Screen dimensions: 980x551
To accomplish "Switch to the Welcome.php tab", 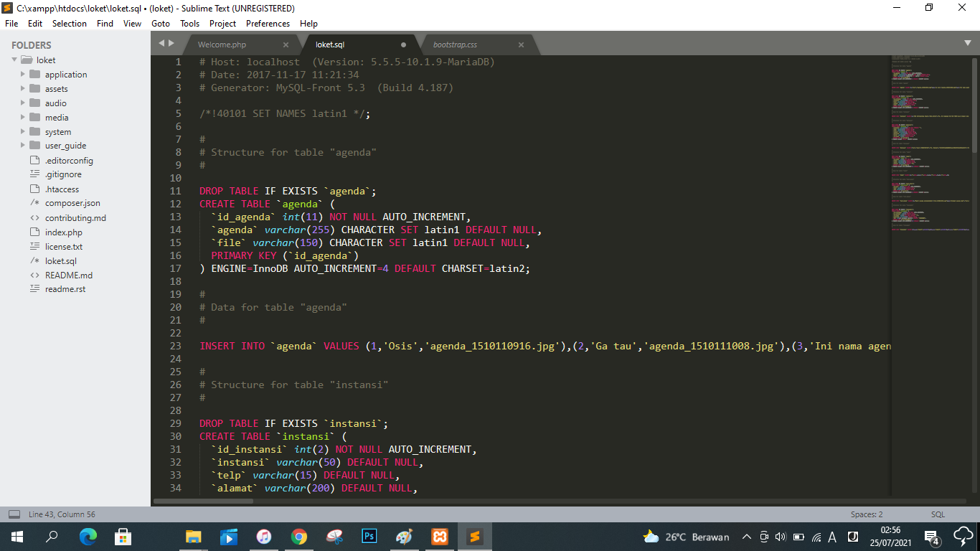I will pos(222,44).
